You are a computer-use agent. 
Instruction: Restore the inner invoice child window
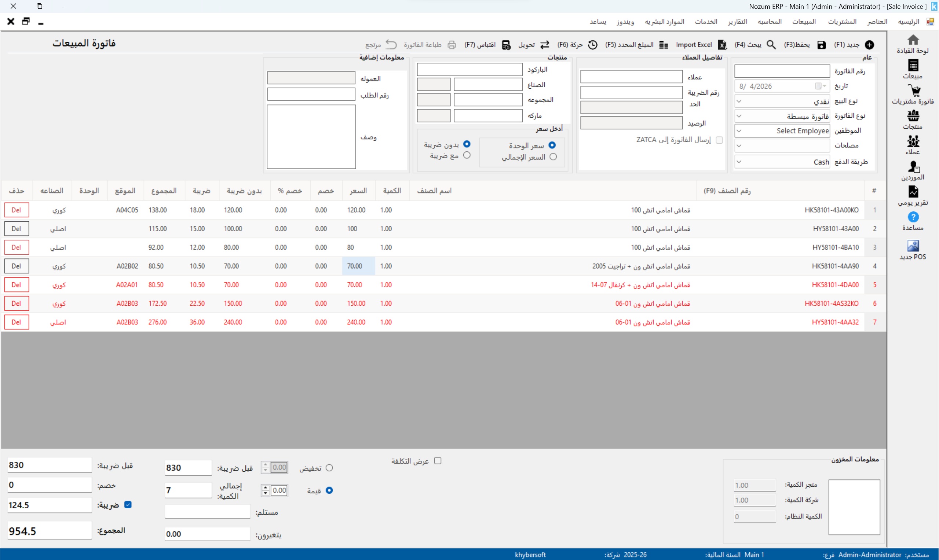[x=26, y=22]
